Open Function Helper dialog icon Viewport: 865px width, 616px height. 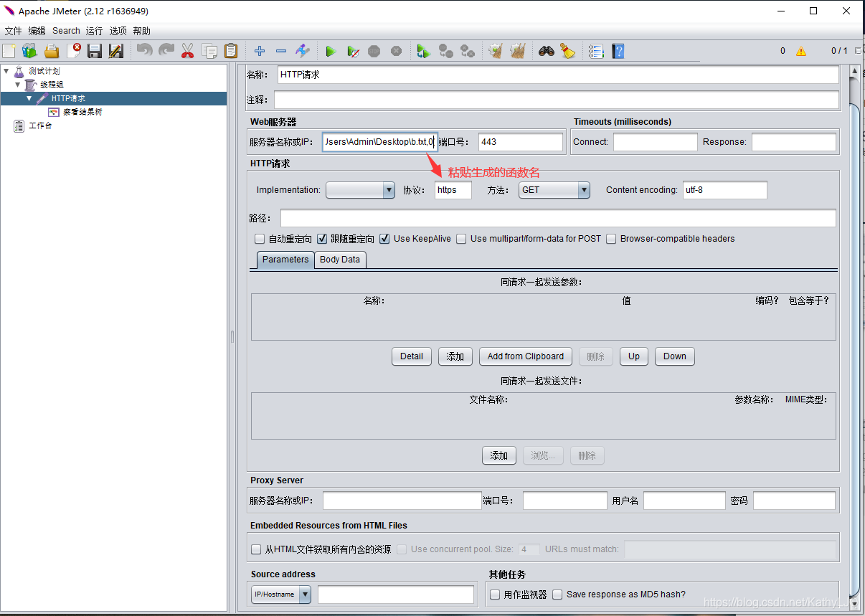pos(596,51)
